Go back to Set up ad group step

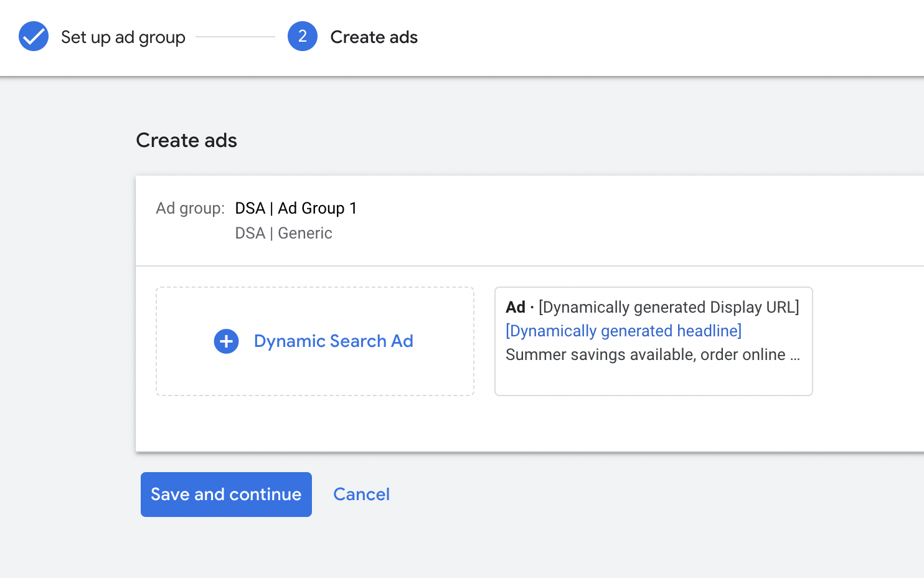click(123, 37)
